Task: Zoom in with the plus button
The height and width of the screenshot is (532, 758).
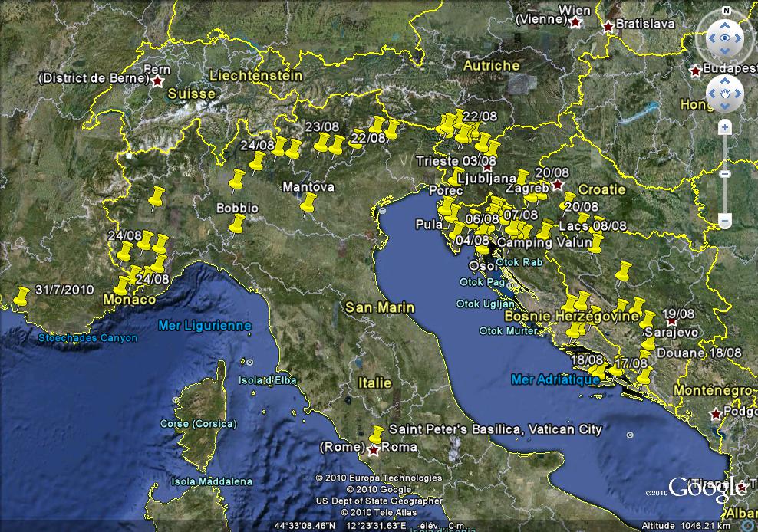Action: [x=725, y=127]
